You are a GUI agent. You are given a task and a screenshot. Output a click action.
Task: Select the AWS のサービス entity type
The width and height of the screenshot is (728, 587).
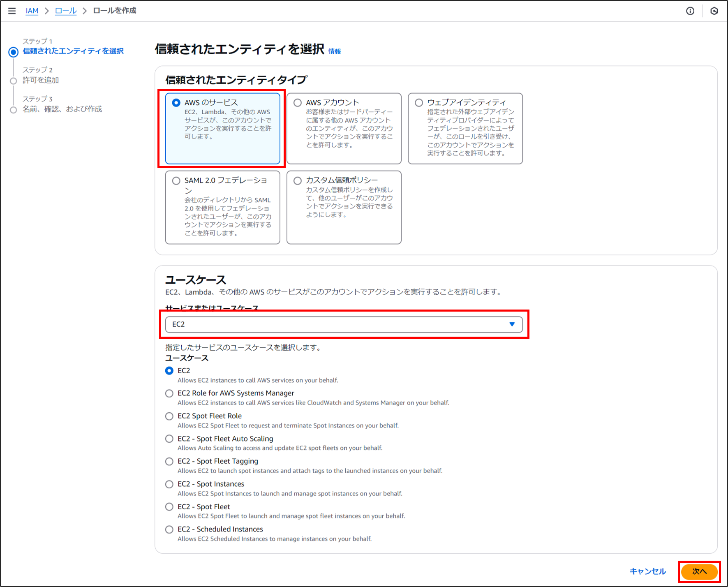pos(176,103)
